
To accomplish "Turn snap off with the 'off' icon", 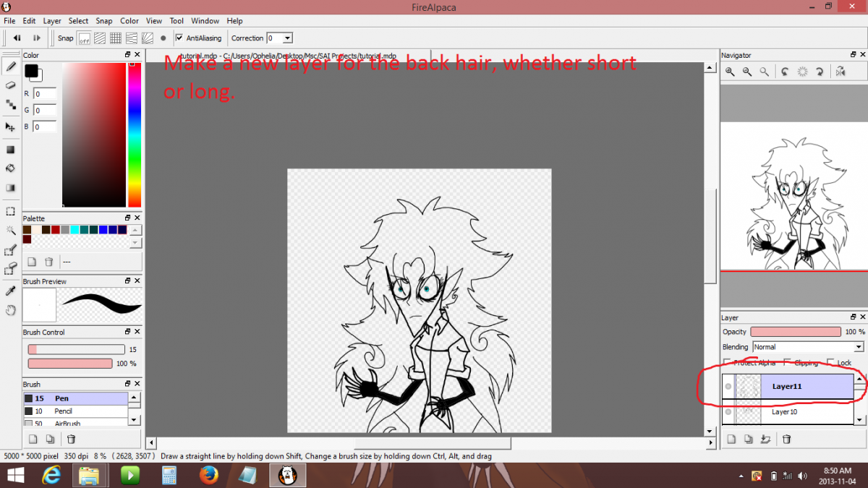I will click(85, 38).
